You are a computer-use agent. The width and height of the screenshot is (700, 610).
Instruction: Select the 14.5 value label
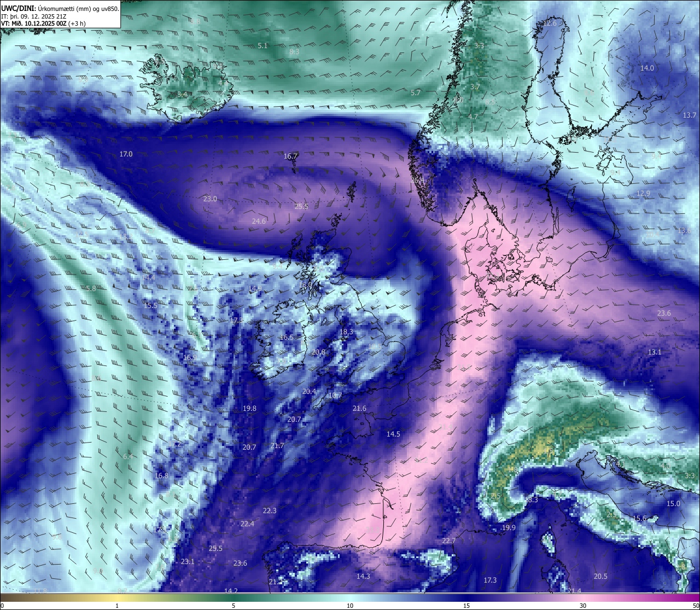[393, 434]
